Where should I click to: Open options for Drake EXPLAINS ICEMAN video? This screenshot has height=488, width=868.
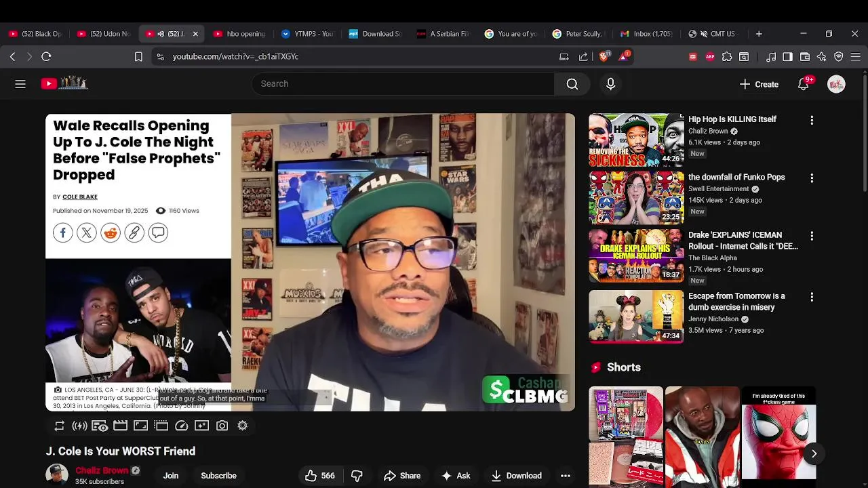(812, 236)
